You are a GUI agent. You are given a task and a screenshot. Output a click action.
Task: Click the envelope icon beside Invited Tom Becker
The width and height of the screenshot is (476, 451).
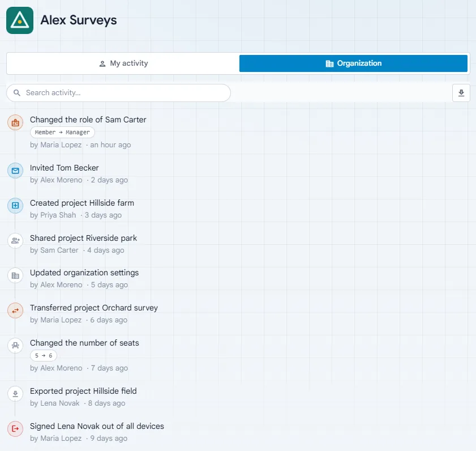(x=15, y=171)
